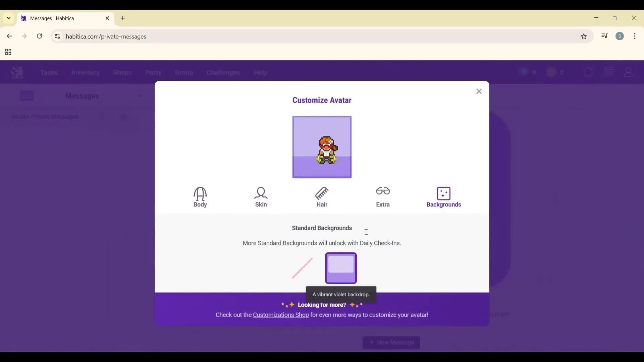Click the notifications list icon in header
Screen dimensions: 644x362
609,71
